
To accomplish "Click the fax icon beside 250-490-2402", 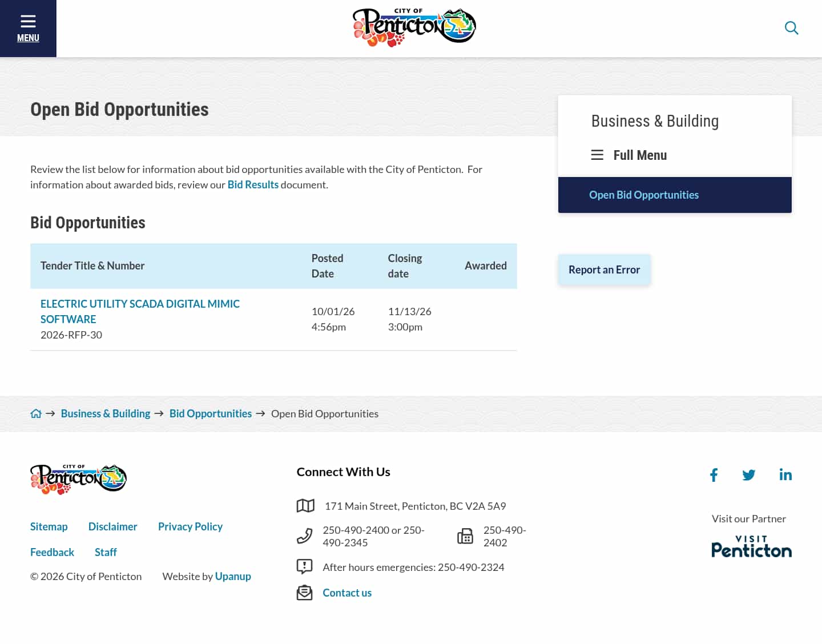I will [x=465, y=536].
